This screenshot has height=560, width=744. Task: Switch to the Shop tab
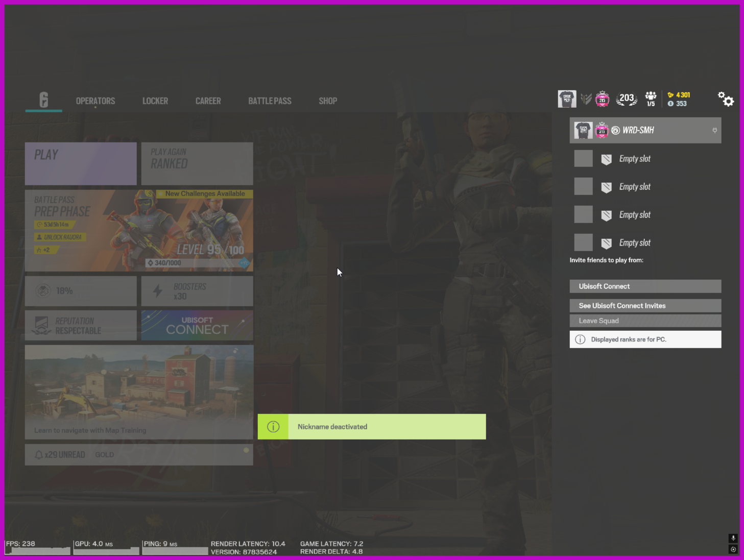(x=328, y=101)
